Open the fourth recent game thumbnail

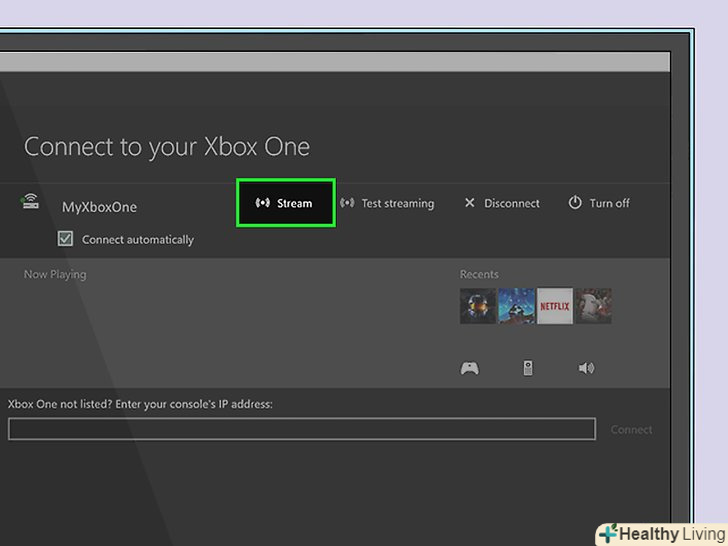point(594,306)
